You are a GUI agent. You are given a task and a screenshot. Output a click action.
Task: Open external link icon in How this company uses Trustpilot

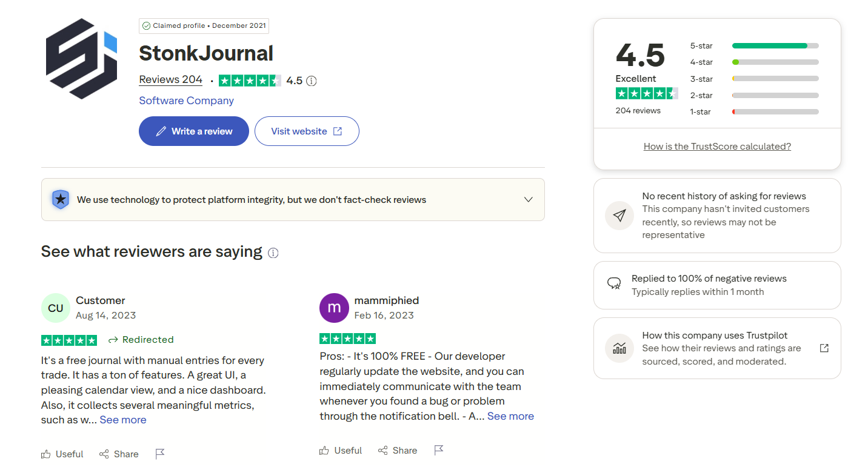coord(824,348)
